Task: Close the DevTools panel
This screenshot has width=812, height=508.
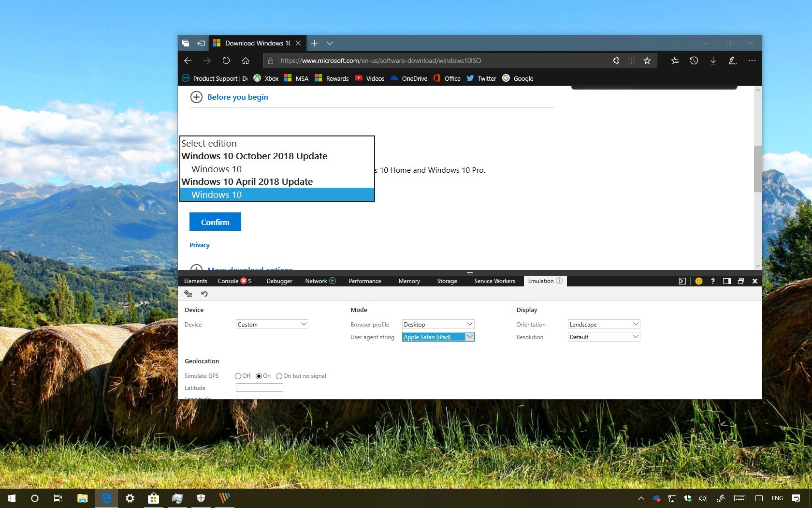Action: tap(755, 281)
